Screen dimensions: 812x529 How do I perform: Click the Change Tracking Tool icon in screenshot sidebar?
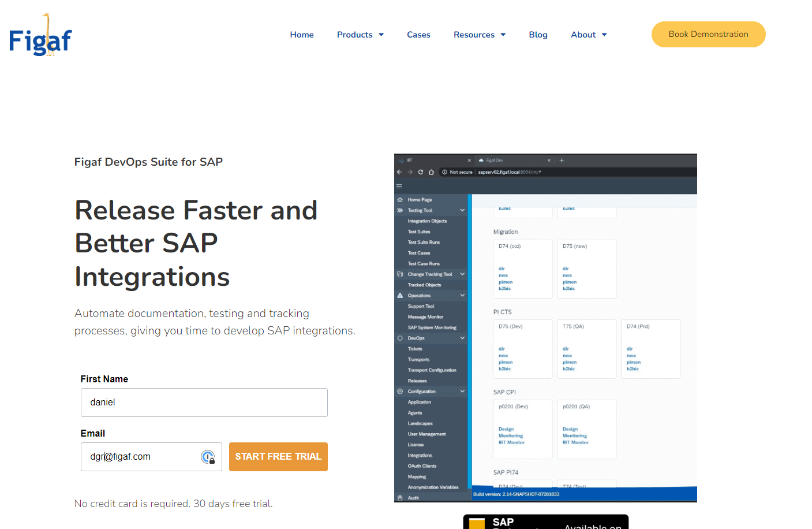click(400, 274)
